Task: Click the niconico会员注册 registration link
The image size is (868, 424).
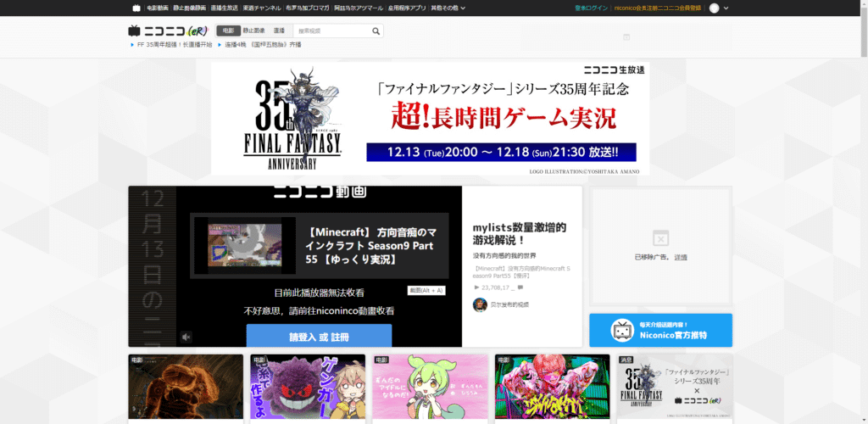Action: coord(658,8)
